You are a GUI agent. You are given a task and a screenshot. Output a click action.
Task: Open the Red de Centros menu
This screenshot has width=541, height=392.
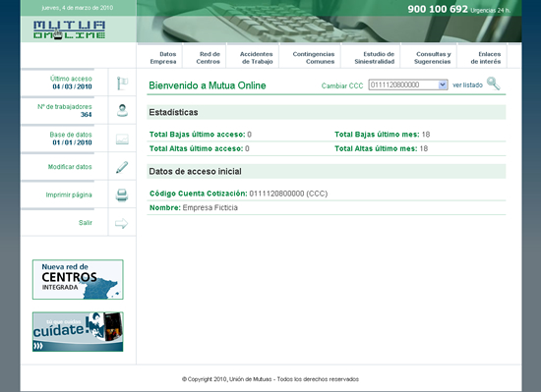[209, 58]
